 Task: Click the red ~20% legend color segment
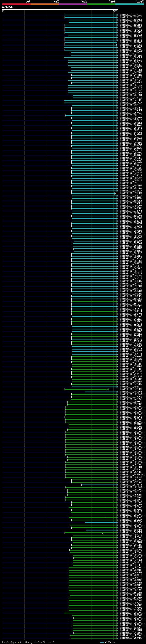pyautogui.click(x=16, y=4)
